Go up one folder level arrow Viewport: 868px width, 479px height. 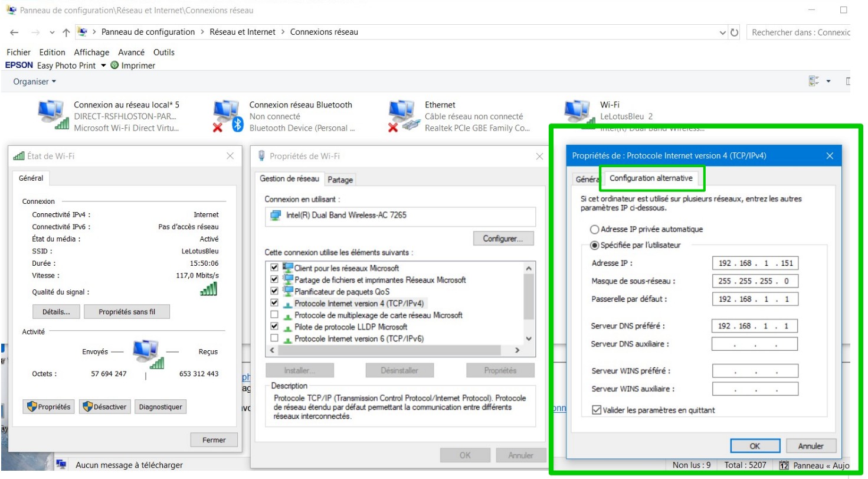[66, 32]
